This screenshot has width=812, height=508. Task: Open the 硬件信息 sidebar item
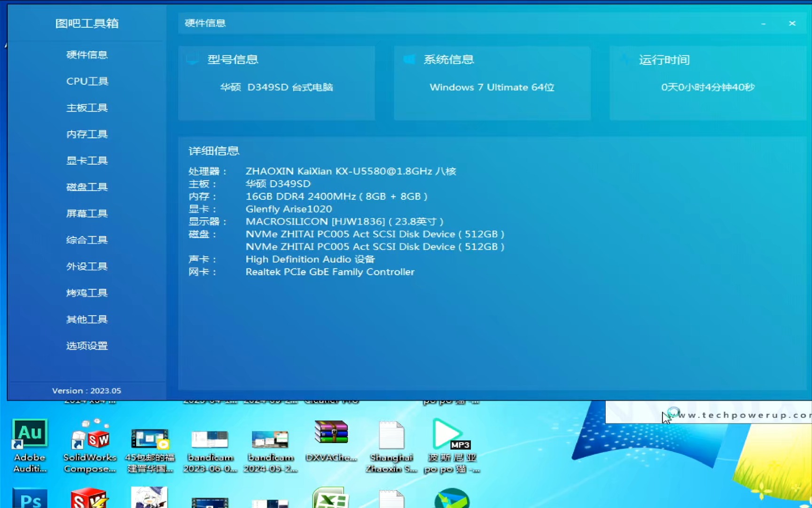(87, 55)
